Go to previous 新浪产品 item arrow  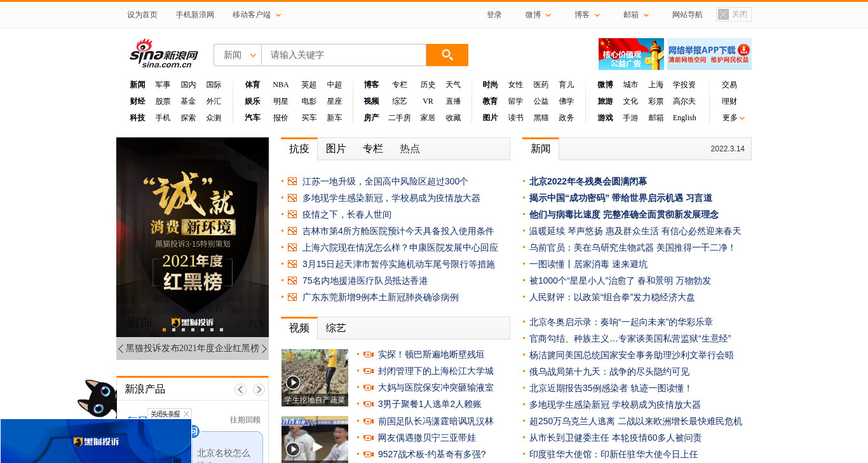[x=240, y=389]
